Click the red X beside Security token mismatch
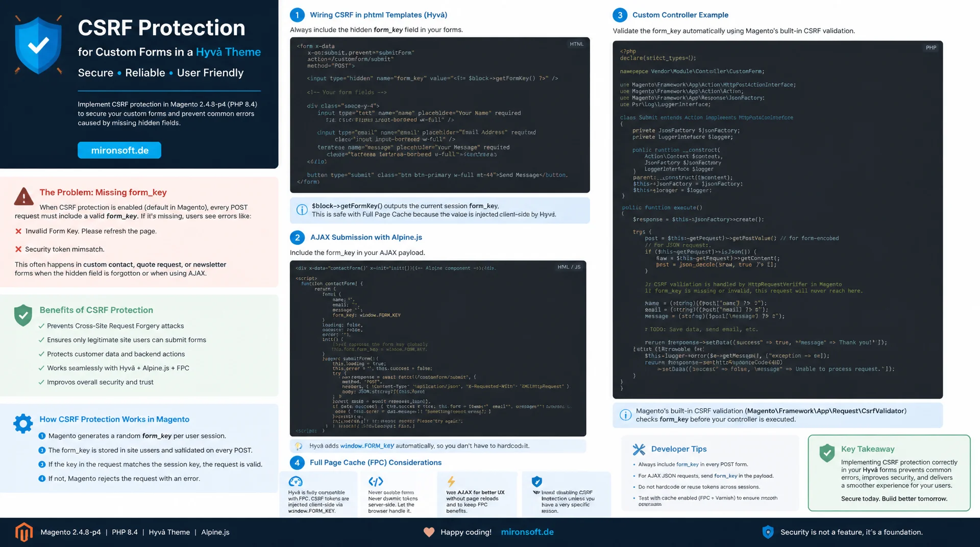 point(18,249)
